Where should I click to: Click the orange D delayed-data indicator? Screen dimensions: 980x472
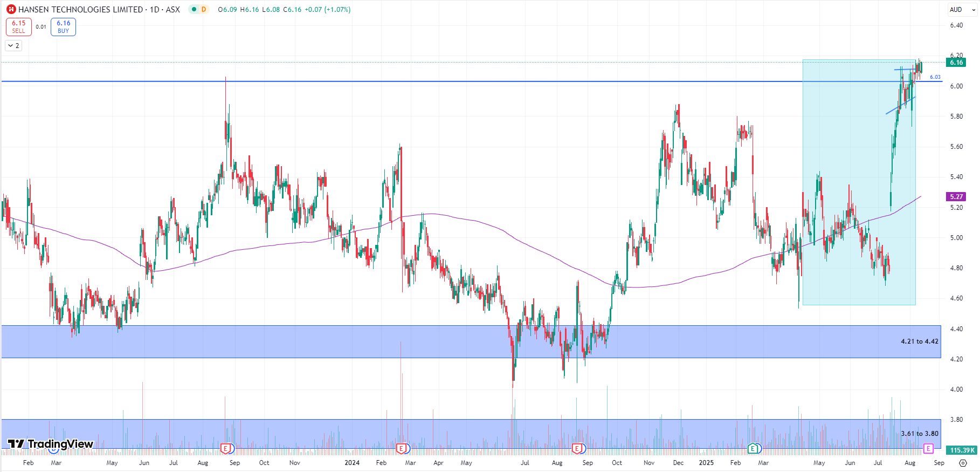(x=204, y=9)
